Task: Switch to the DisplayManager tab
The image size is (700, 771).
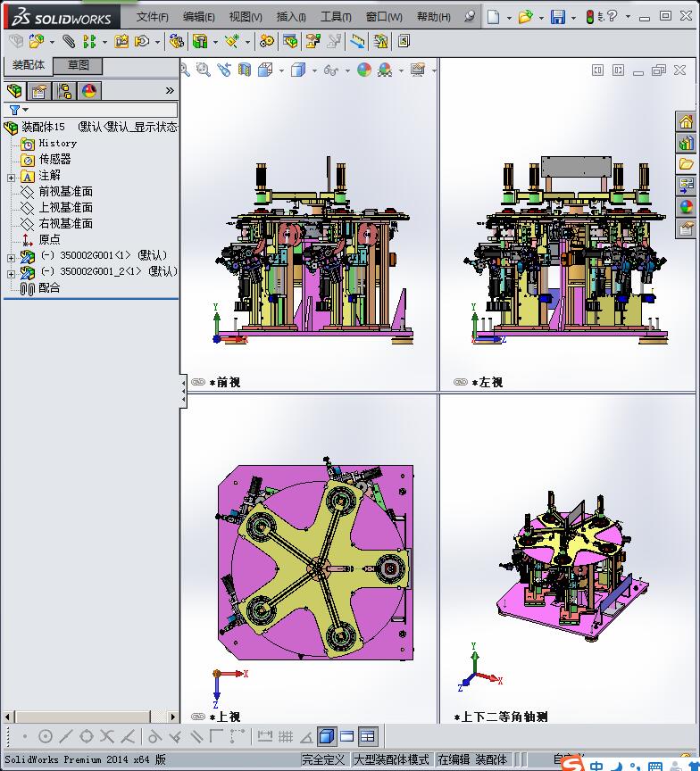Action: tap(89, 91)
